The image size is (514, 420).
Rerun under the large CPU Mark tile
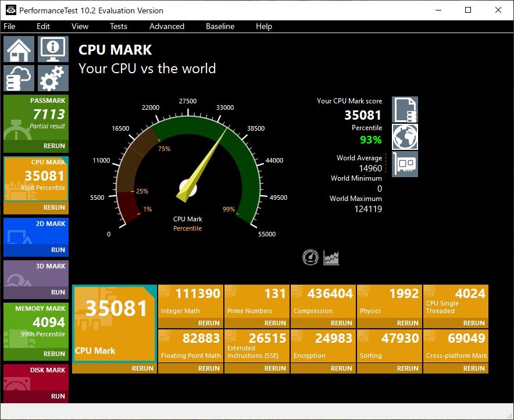point(142,368)
